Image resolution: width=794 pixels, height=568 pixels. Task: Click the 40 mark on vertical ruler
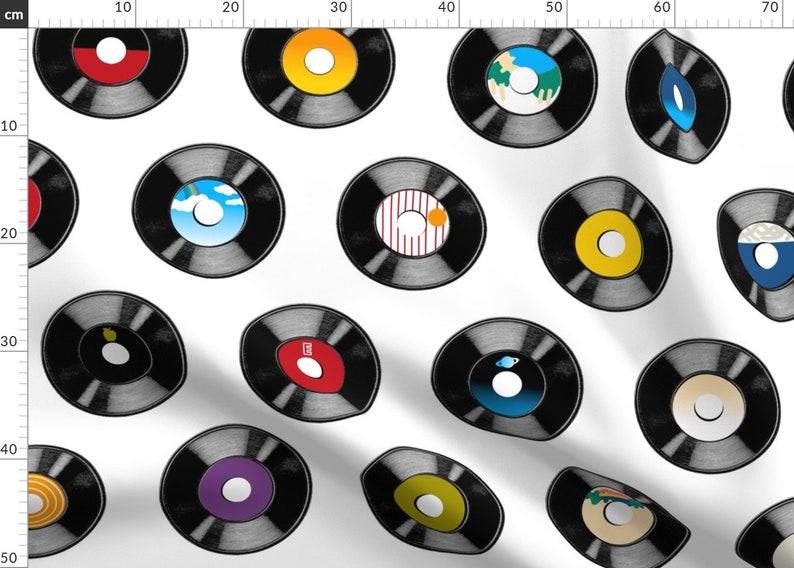(x=9, y=449)
